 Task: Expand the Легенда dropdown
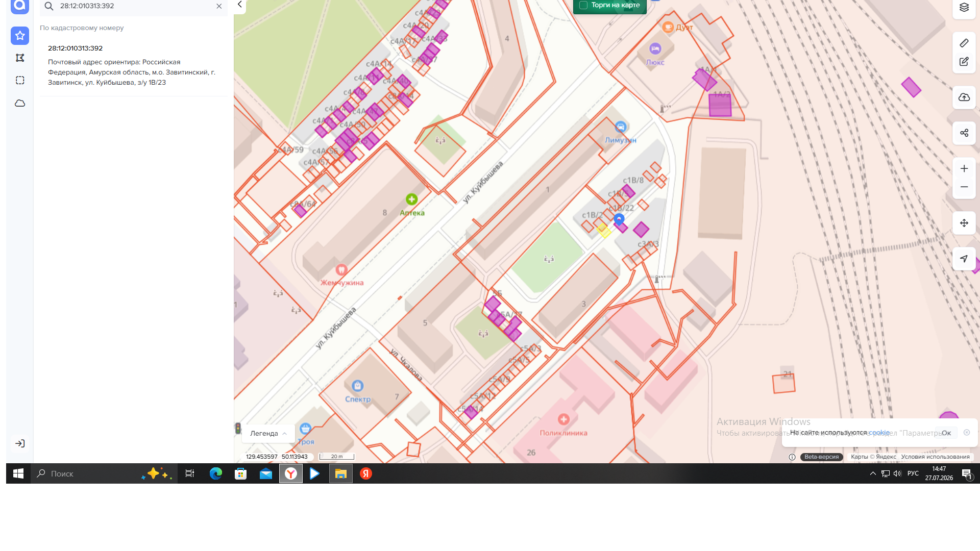pos(268,433)
